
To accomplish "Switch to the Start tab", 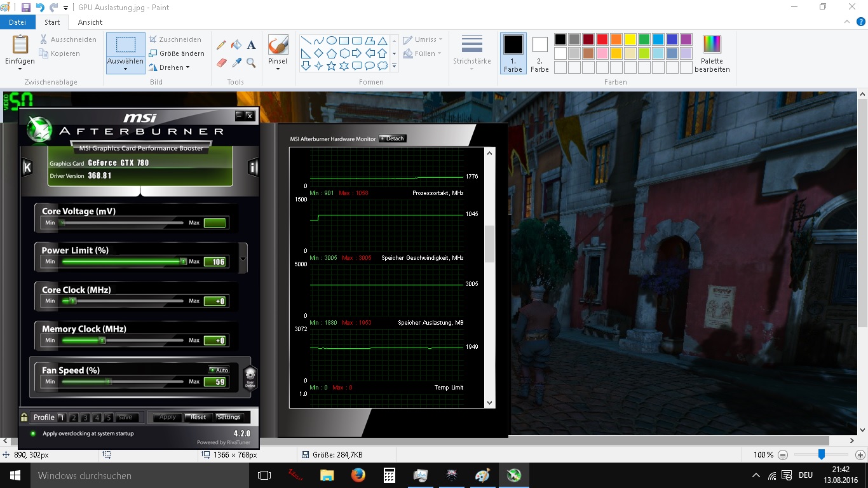I will tap(52, 22).
